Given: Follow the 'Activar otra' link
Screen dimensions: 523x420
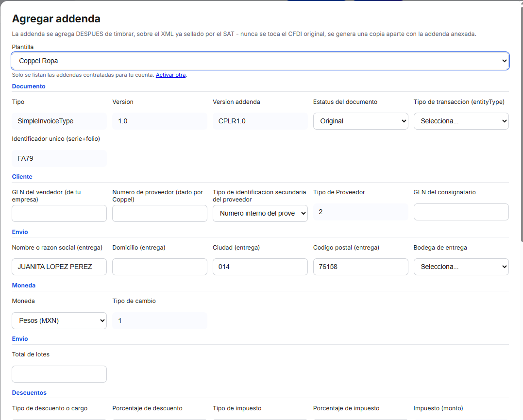Looking at the screenshot, I should pos(171,75).
